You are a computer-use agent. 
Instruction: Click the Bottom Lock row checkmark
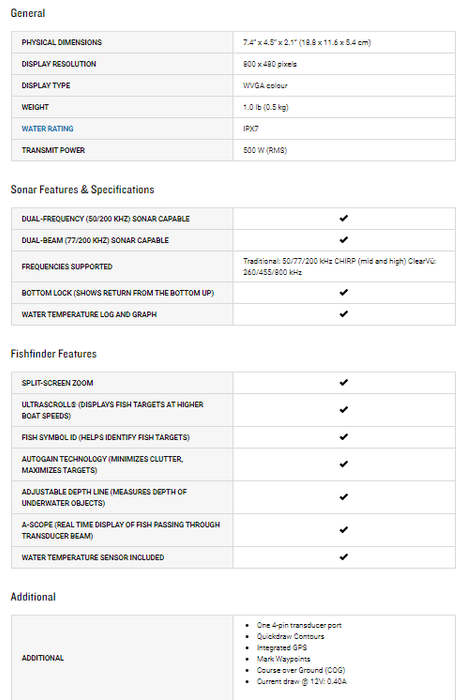[x=343, y=292]
